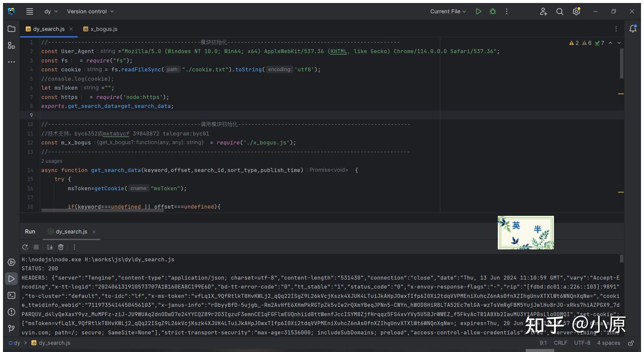Open the Code With Me user icon
The width and height of the screenshot is (644, 352).
pos(543,11)
